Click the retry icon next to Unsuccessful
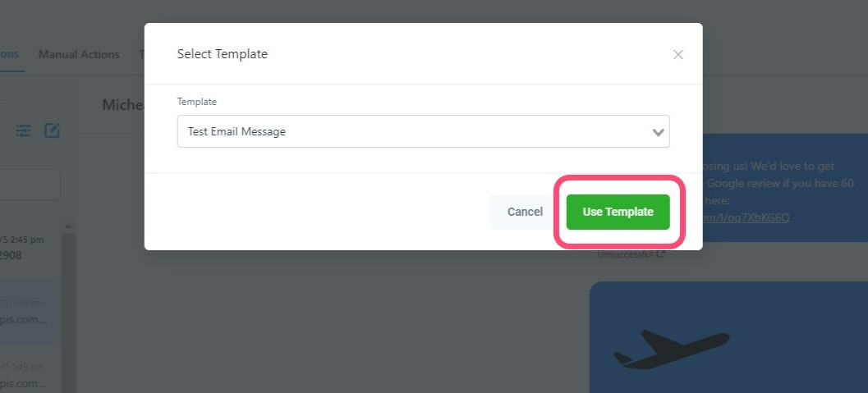This screenshot has width=868, height=393. (660, 255)
